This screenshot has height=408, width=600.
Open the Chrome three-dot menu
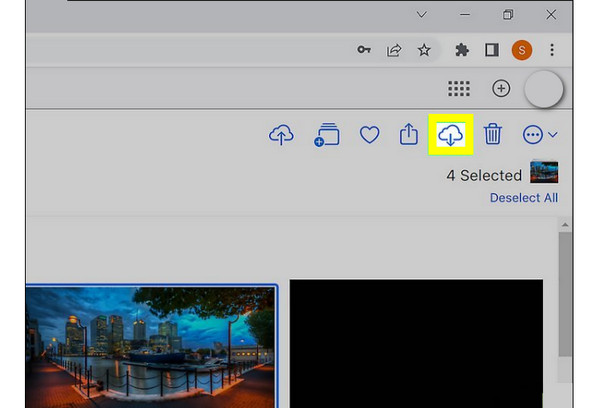pyautogui.click(x=552, y=50)
